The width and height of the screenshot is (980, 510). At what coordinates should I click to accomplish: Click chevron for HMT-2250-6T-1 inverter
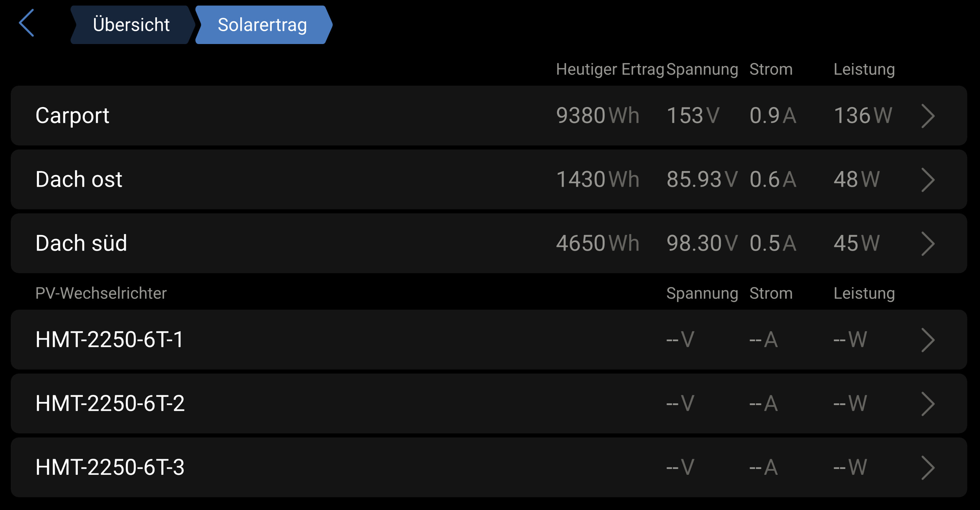928,340
